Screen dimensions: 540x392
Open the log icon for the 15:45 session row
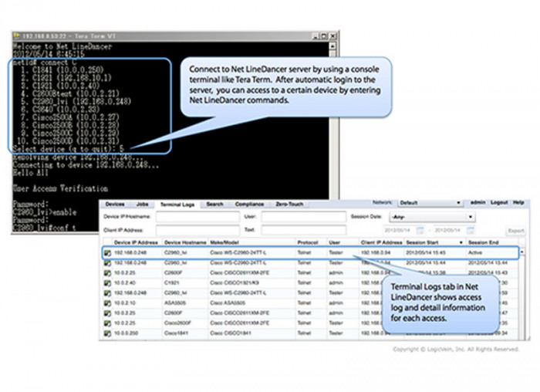pyautogui.click(x=107, y=253)
